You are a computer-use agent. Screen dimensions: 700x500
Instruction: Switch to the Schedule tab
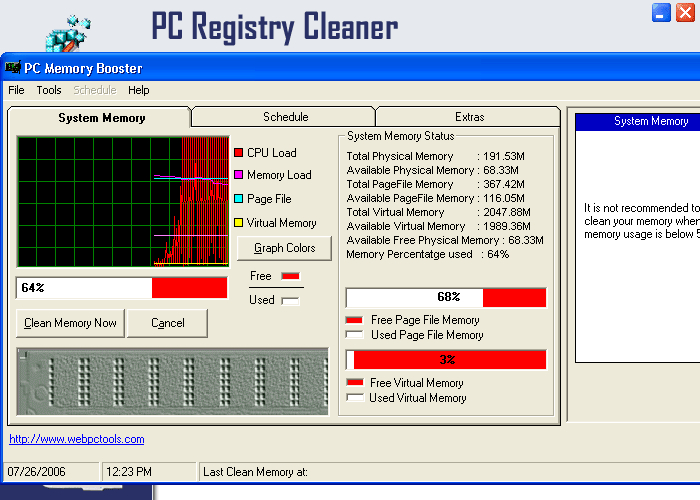point(285,117)
